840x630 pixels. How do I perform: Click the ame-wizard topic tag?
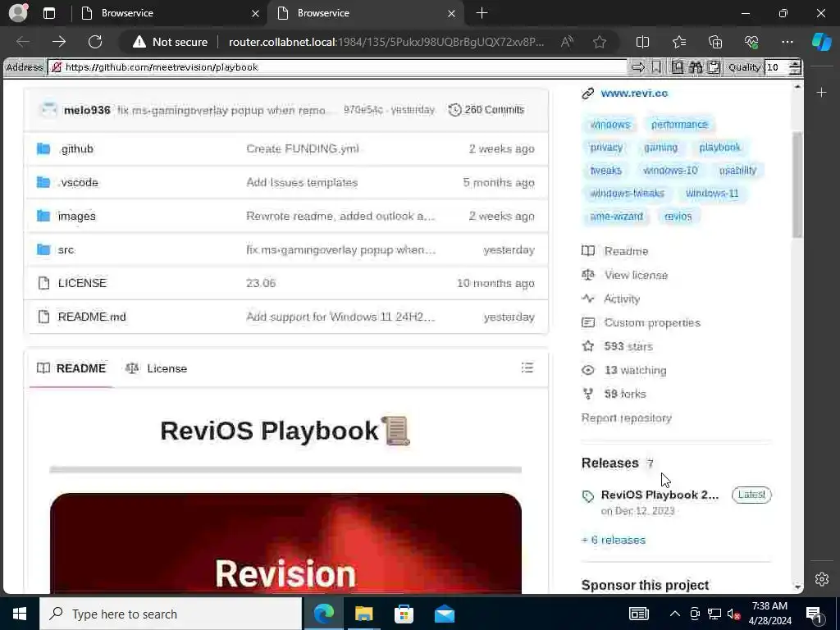coord(616,217)
